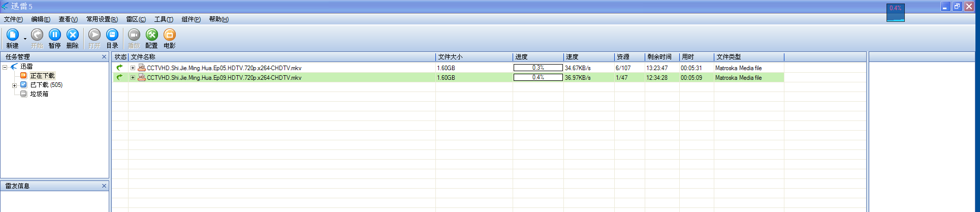
Task: Select 已下载 (505) category
Action: point(46,85)
